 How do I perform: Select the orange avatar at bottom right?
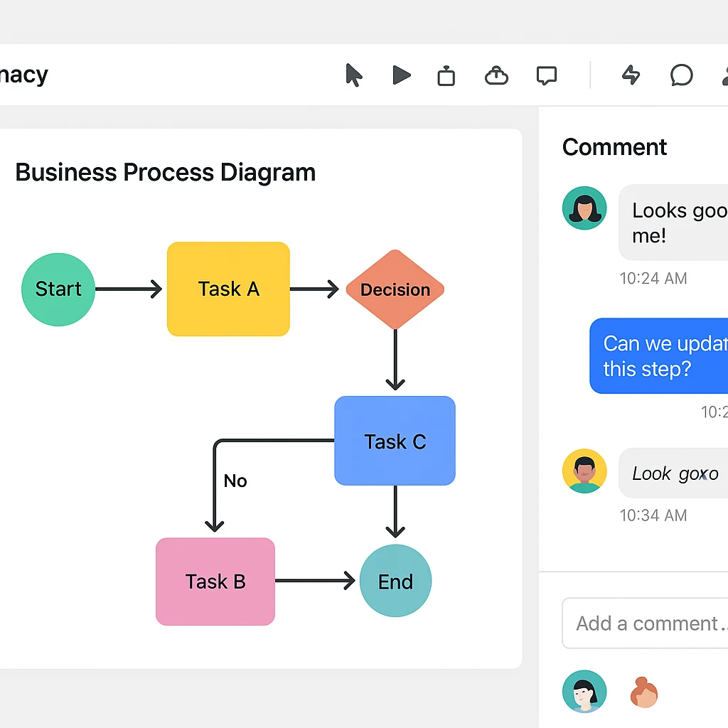644,690
